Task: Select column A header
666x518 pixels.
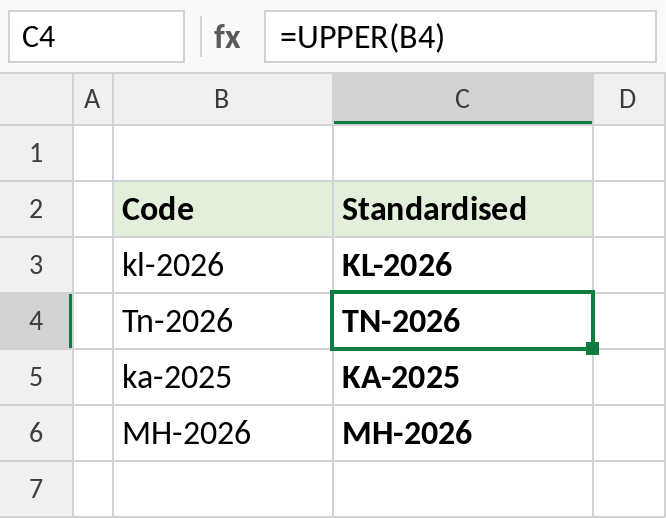Action: coord(93,99)
